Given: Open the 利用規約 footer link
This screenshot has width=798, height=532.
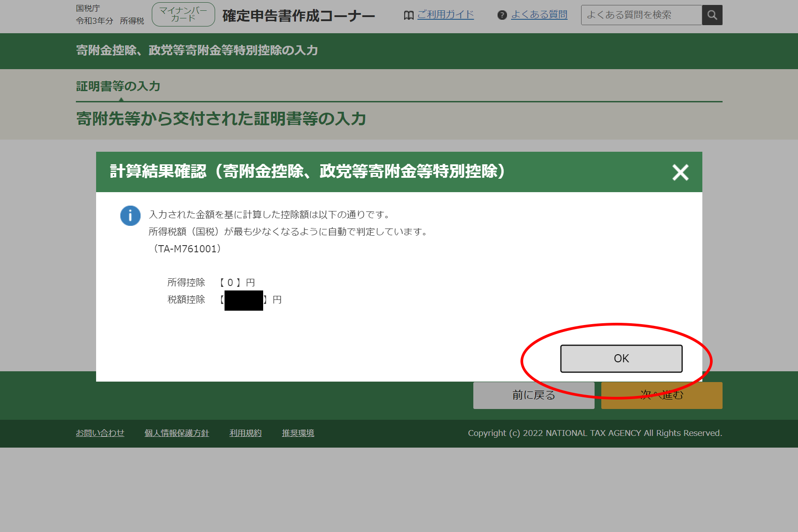Looking at the screenshot, I should 246,433.
